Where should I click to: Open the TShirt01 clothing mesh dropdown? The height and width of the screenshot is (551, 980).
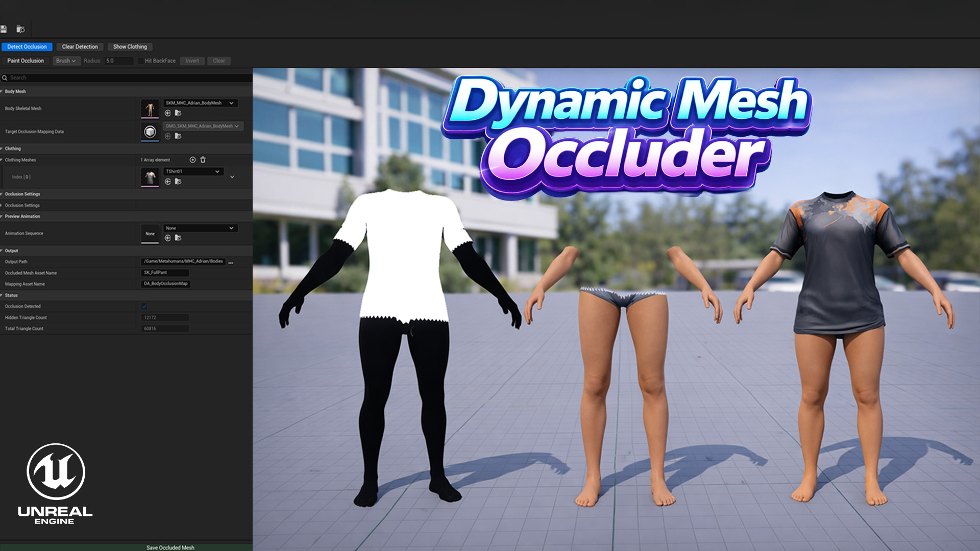(193, 171)
